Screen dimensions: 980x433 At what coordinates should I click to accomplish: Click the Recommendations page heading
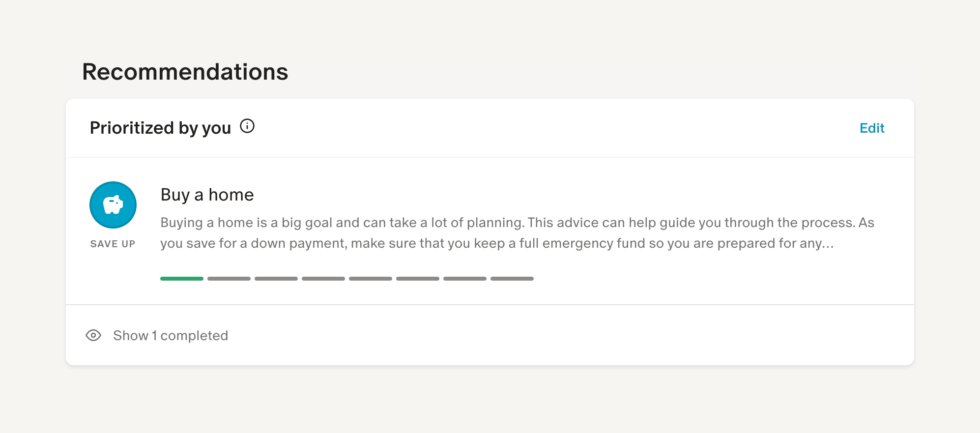click(x=185, y=72)
